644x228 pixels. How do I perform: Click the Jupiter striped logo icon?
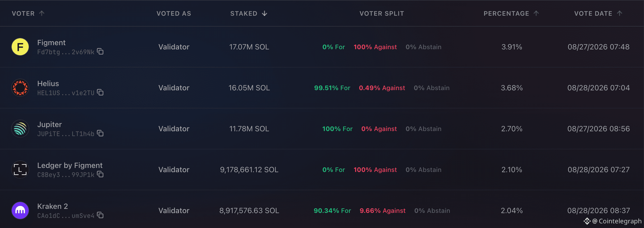pyautogui.click(x=20, y=129)
